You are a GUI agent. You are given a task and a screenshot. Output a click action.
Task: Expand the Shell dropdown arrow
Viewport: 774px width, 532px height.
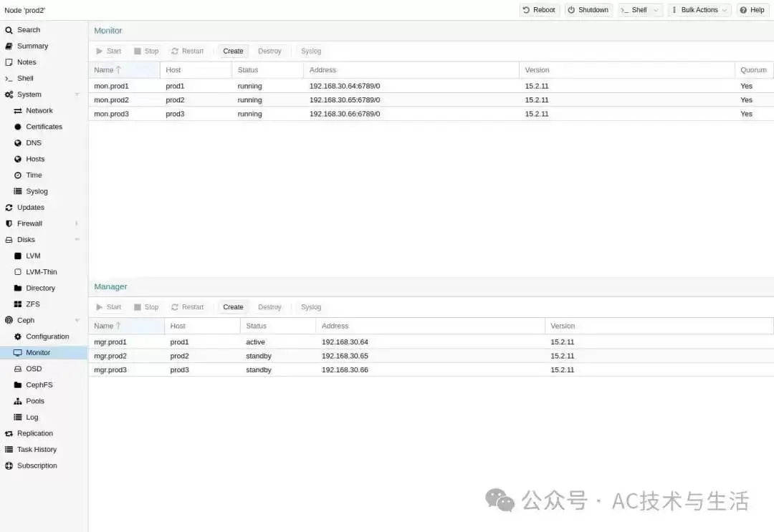pyautogui.click(x=656, y=10)
